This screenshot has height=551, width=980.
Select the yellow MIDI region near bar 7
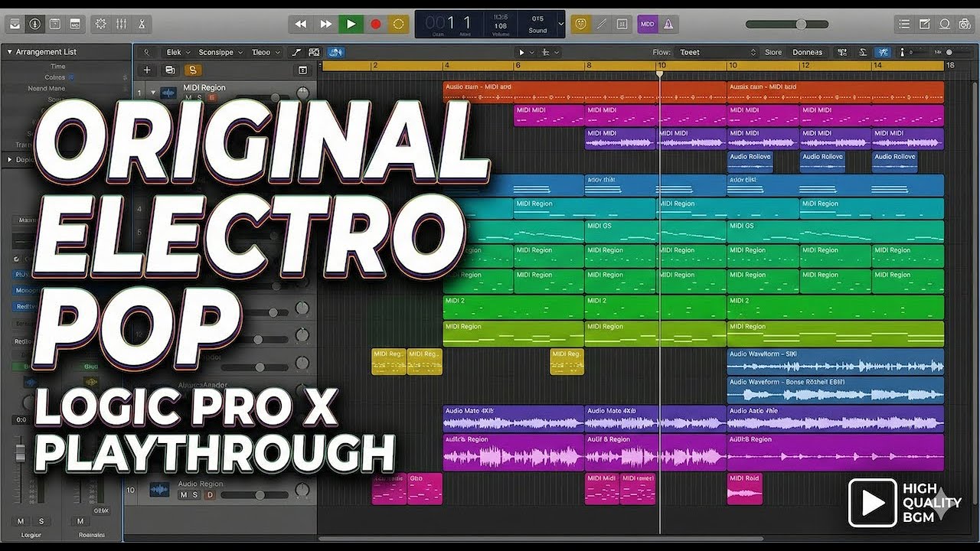[x=567, y=362]
